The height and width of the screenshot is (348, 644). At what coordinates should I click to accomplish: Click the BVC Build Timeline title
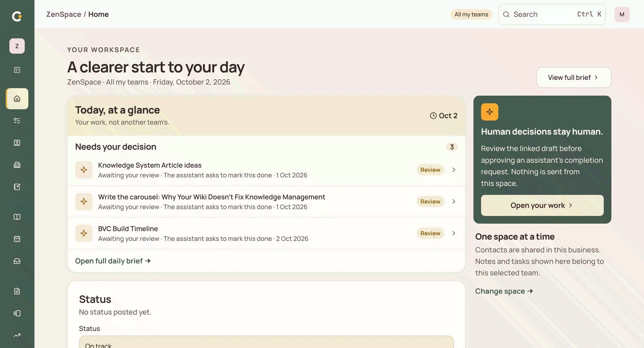tap(128, 229)
